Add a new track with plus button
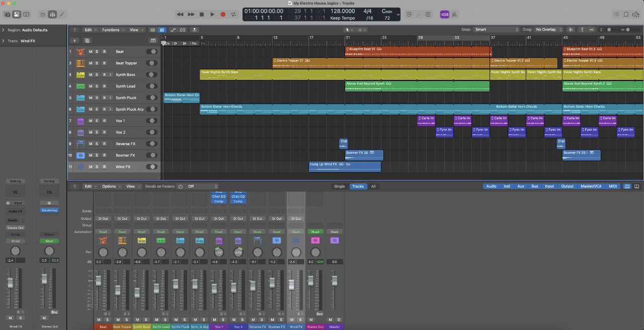 point(74,41)
